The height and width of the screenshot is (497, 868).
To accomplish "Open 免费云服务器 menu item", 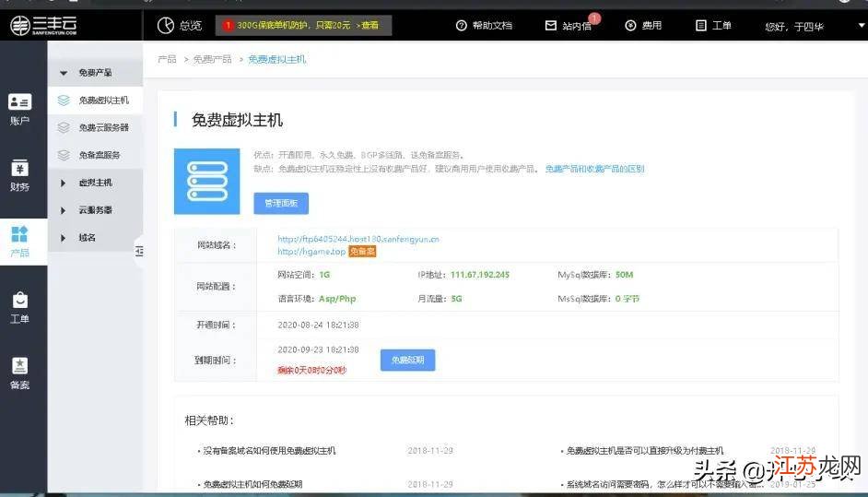I will coord(95,127).
